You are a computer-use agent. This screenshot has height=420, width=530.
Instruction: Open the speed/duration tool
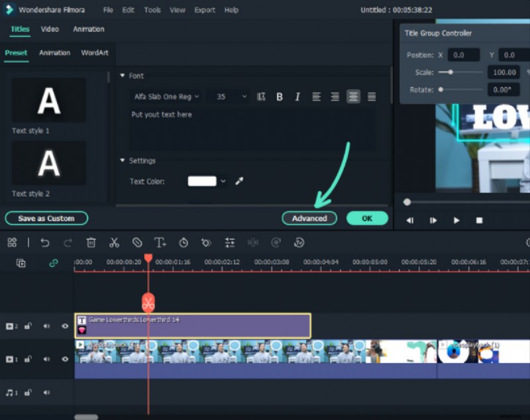pyautogui.click(x=183, y=242)
